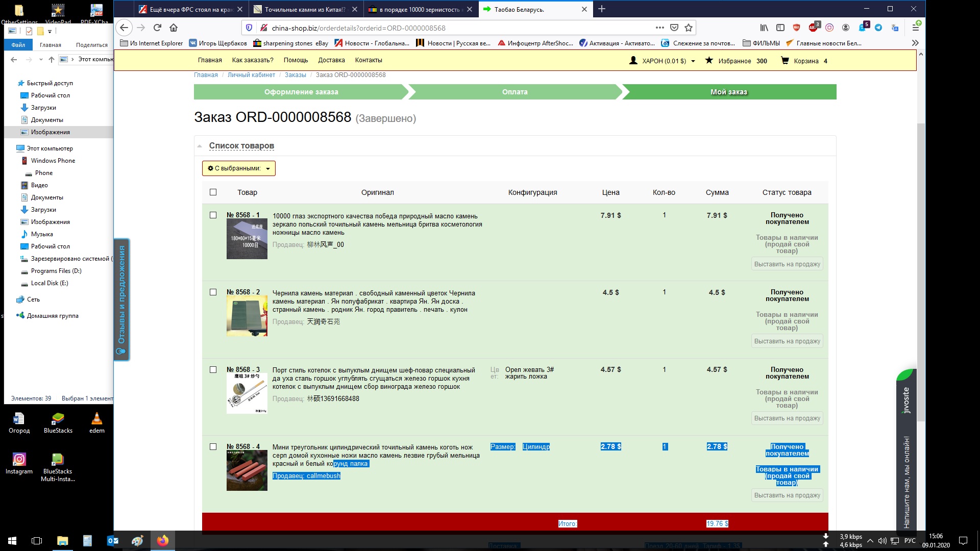Open the Доставка menu item

pyautogui.click(x=331, y=60)
